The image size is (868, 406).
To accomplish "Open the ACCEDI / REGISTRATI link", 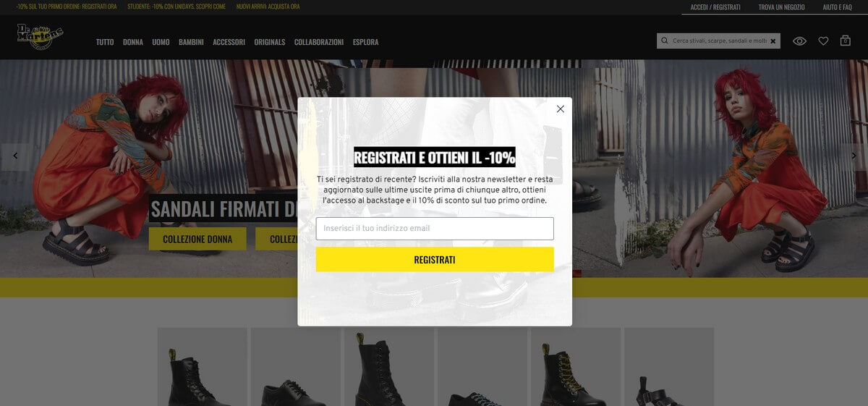I will tap(715, 7).
